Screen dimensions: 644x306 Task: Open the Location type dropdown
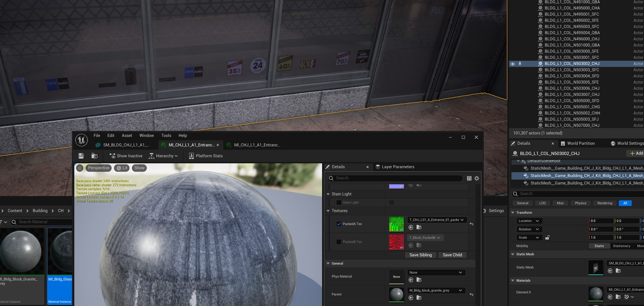click(529, 221)
